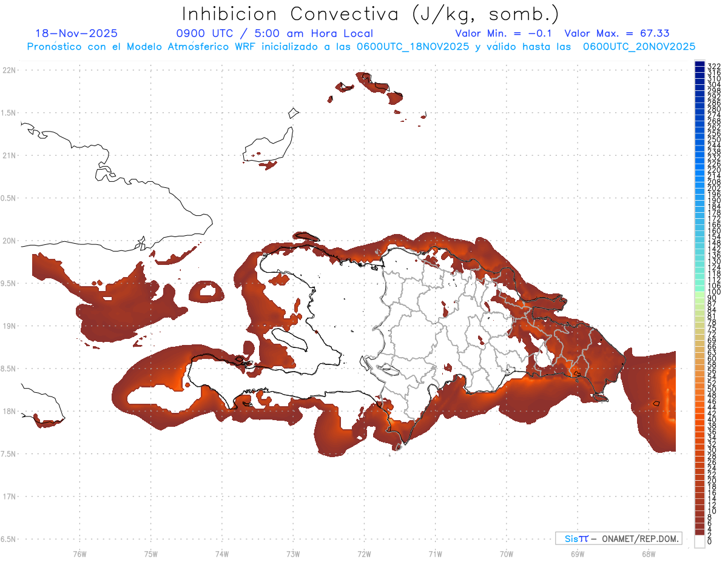The image size is (728, 562).
Task: Click the '75W' longitude label
Action: [x=151, y=554]
